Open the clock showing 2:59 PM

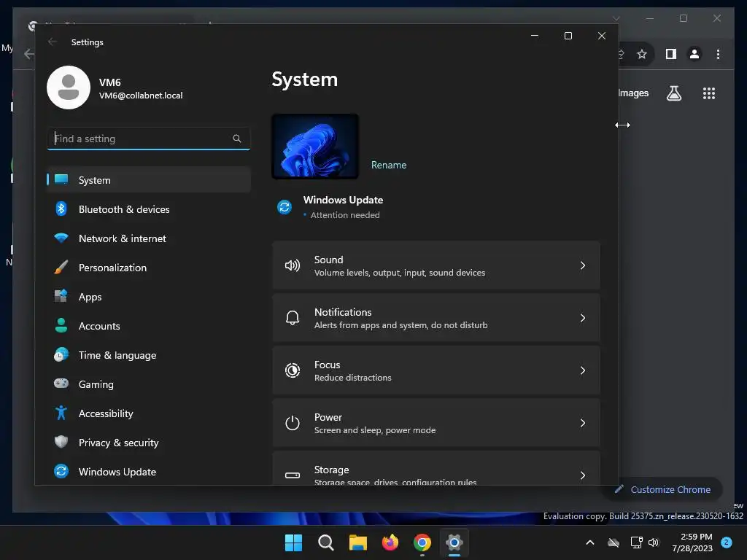point(693,542)
